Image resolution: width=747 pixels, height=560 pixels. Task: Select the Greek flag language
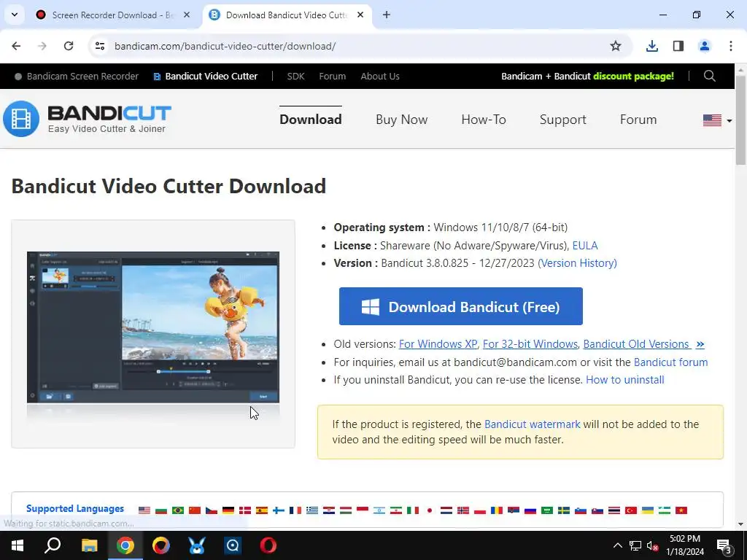click(x=312, y=510)
